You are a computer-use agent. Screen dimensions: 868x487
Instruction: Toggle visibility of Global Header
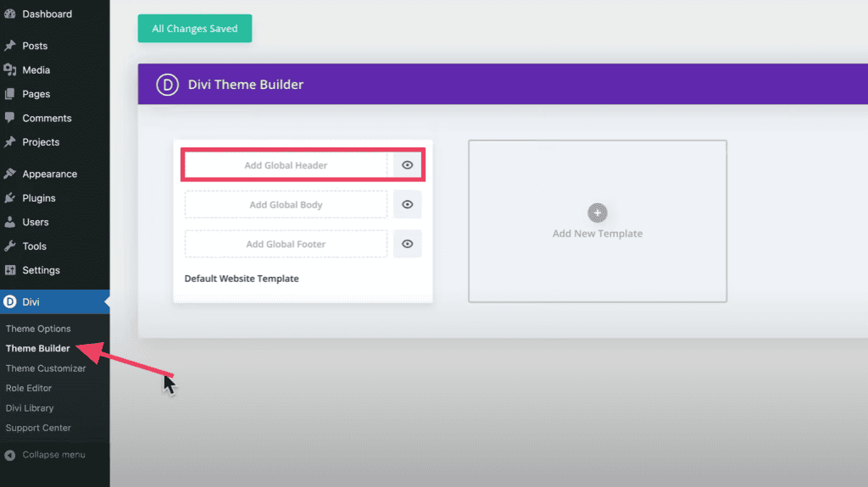pyautogui.click(x=408, y=165)
